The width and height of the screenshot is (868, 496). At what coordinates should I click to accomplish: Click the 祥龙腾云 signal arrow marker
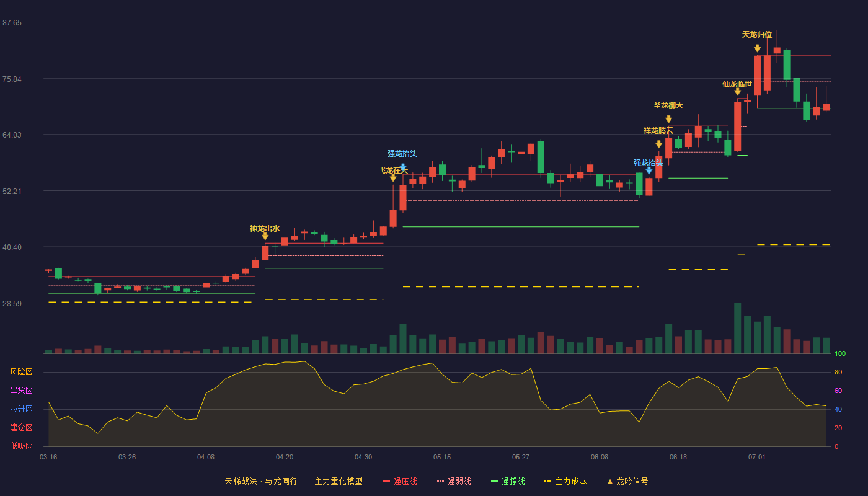(x=658, y=144)
